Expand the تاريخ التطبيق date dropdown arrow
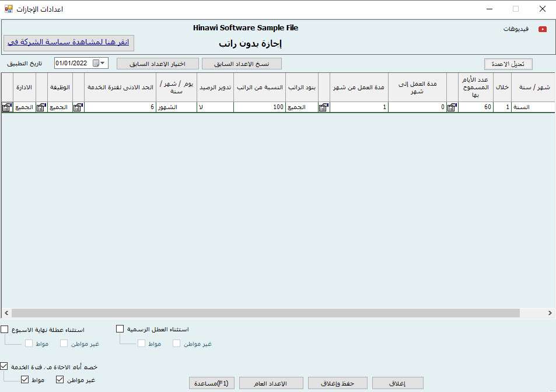The height and width of the screenshot is (392, 556). 103,63
